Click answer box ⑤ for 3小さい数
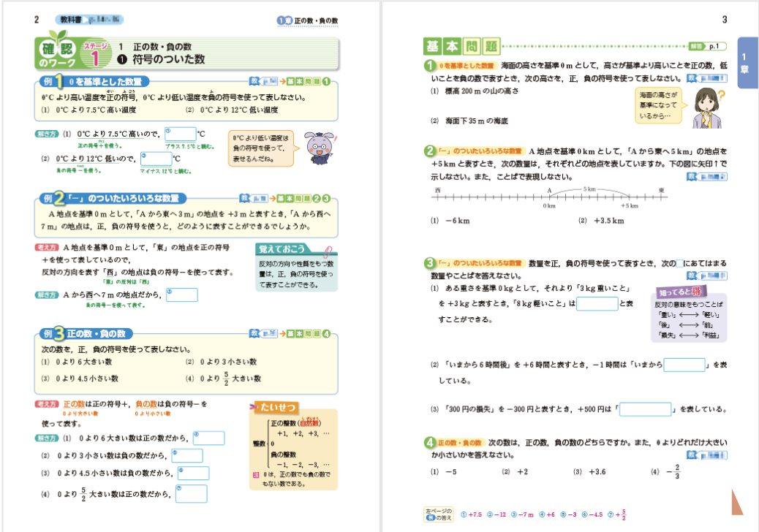 (x=187, y=455)
